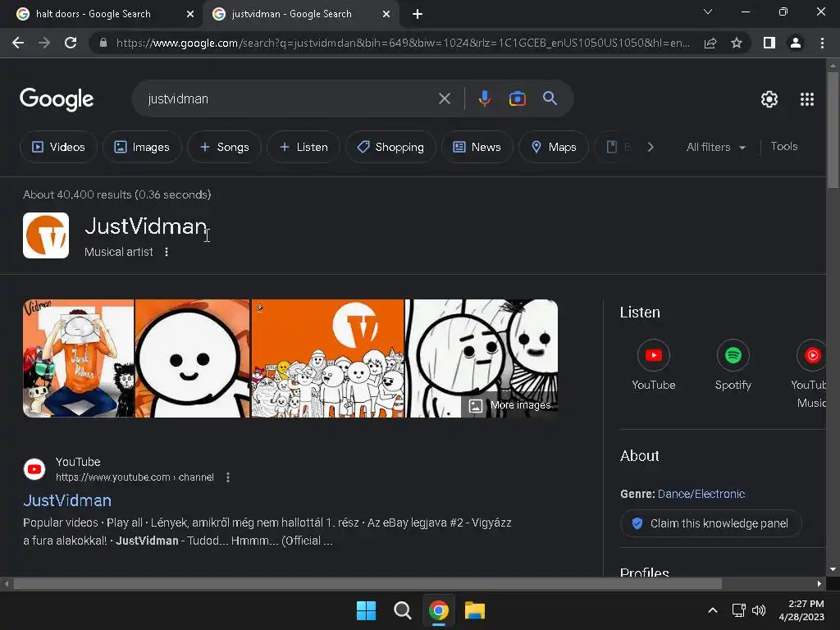
Task: Open More images
Action: [509, 405]
